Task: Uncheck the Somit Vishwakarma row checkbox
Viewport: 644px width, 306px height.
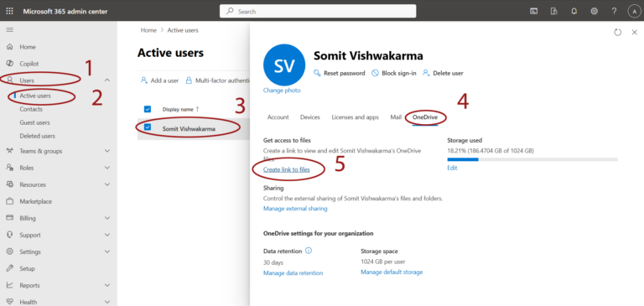Action: (x=148, y=127)
